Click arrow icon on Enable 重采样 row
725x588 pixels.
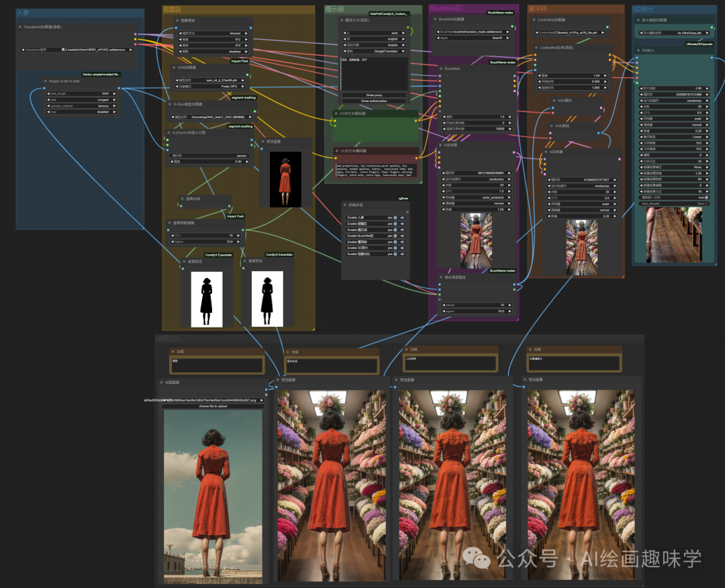(402, 242)
